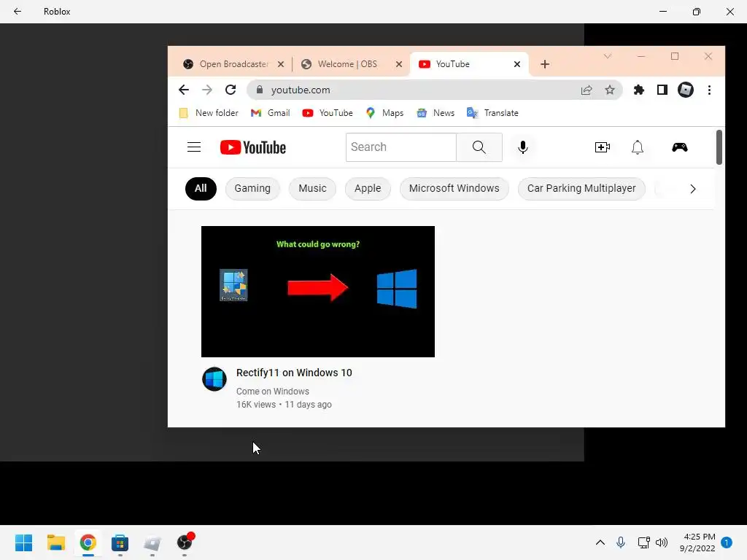This screenshot has width=747, height=560.
Task: Open Come on Windows channel avatar
Action: [x=214, y=379]
